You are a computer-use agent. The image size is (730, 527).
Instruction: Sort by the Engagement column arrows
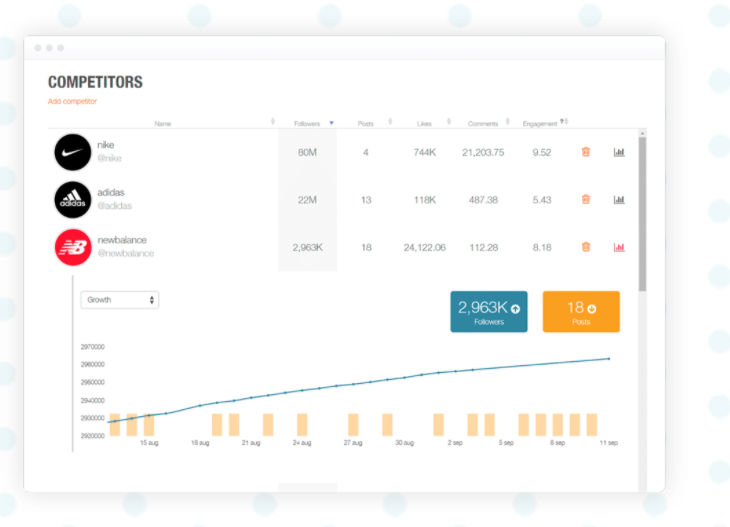(566, 122)
